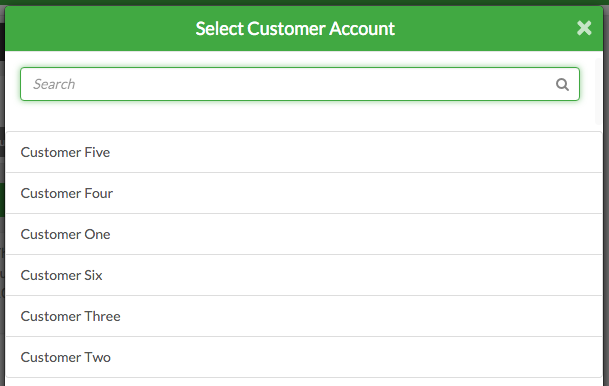Screen dimensions: 609x386
Task: Click the dialog's vertical scrollbar
Action: (x=599, y=92)
